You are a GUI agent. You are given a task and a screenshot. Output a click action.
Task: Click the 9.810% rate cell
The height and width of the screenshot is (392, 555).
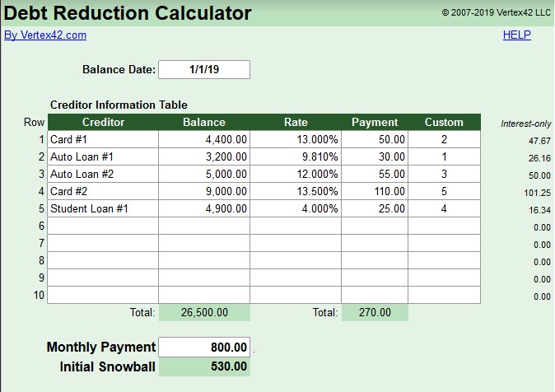point(296,157)
